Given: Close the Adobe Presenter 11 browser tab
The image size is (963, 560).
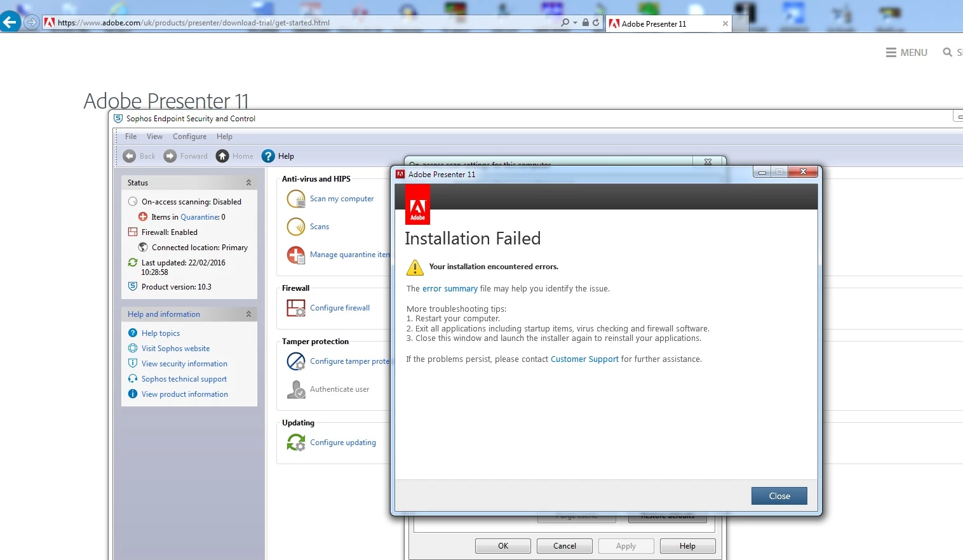Looking at the screenshot, I should click(x=725, y=24).
